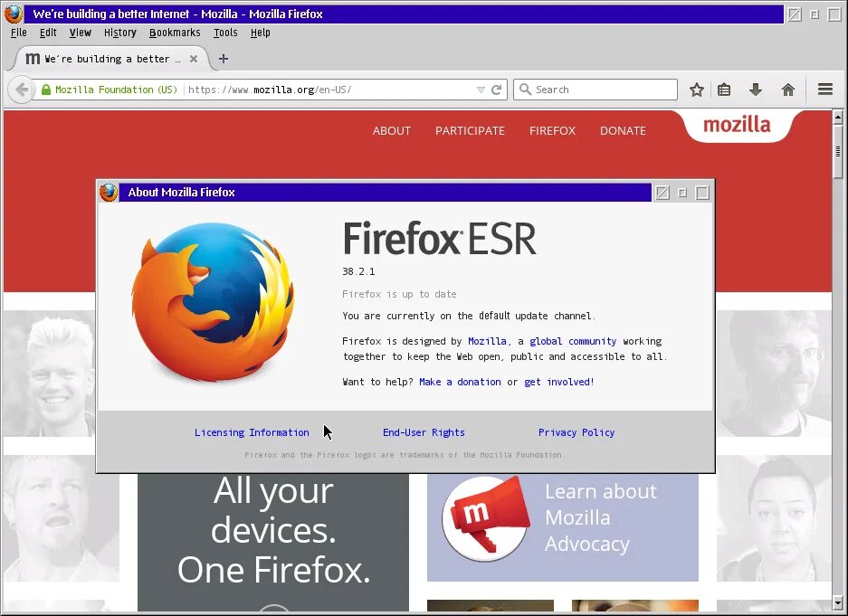Click the DONATE navigation link
The image size is (848, 616).
[x=623, y=131]
